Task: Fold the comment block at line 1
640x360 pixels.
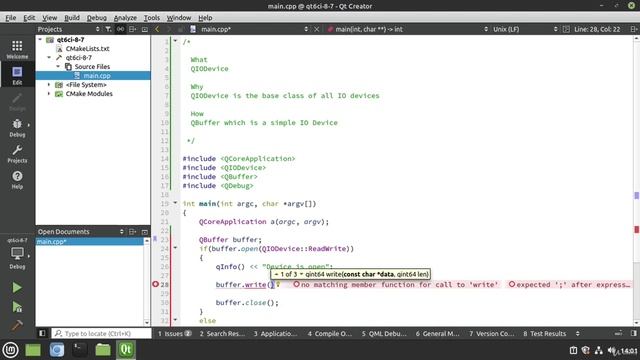Action: 175,41
